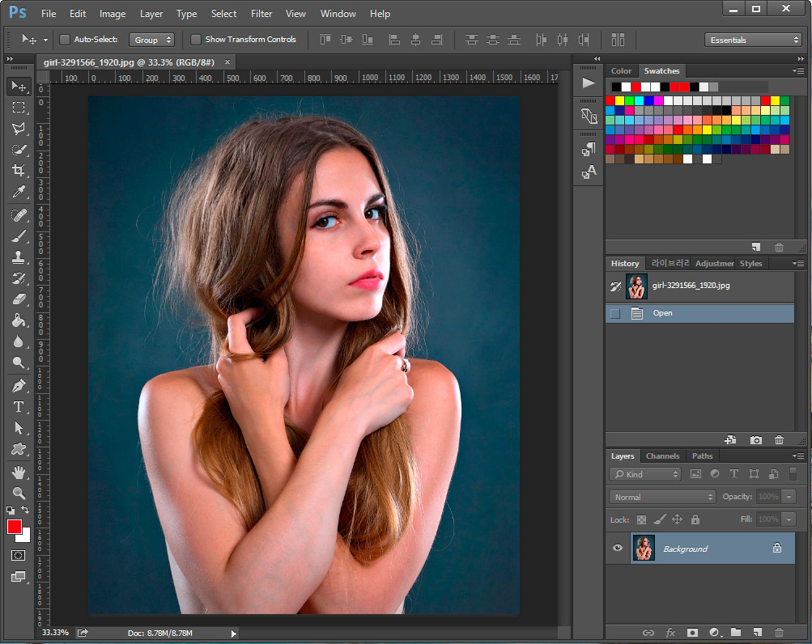Viewport: 812px width, 644px height.
Task: Enable the Auto-Select checkbox
Action: [65, 40]
